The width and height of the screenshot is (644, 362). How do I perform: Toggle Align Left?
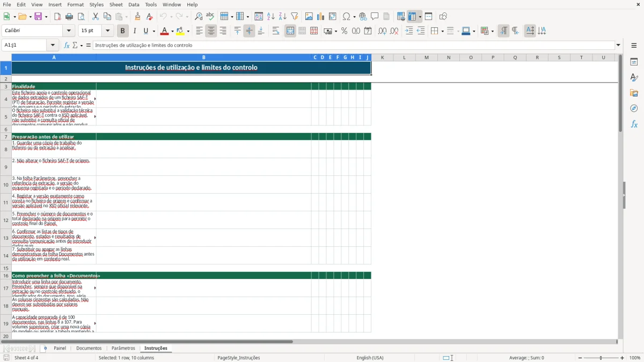[x=199, y=31]
